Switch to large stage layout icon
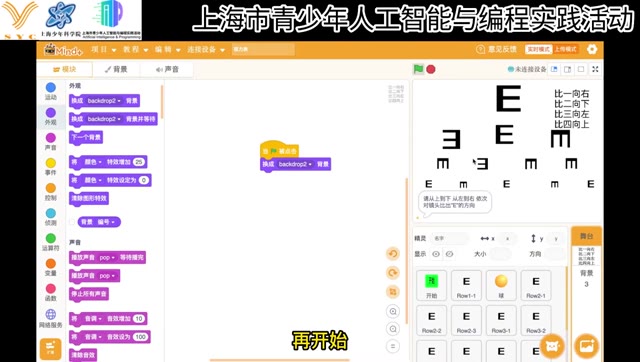Screen dimensions: 640x362 [568, 69]
